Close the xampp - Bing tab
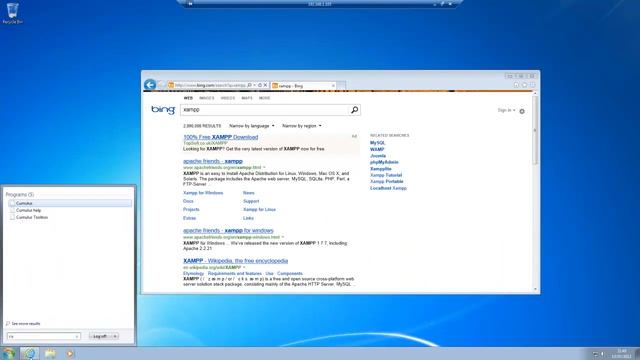Screen dimensions: 640x360 click(333, 86)
